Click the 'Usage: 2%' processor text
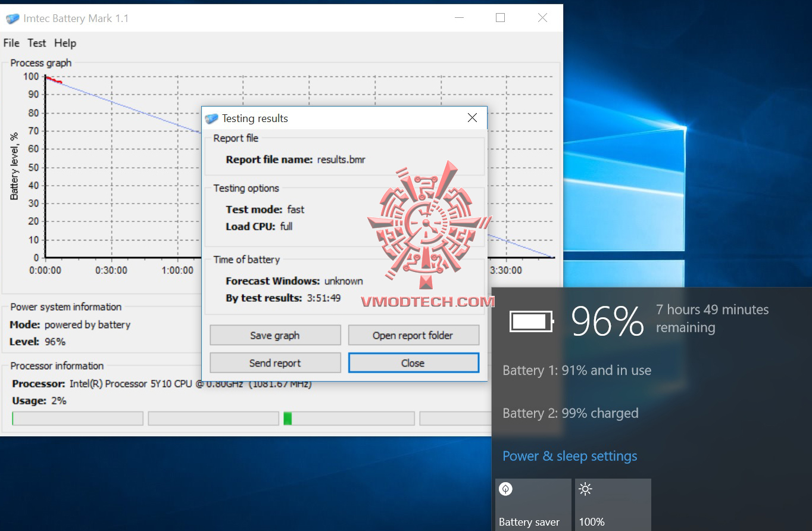The image size is (812, 531). [x=39, y=401]
